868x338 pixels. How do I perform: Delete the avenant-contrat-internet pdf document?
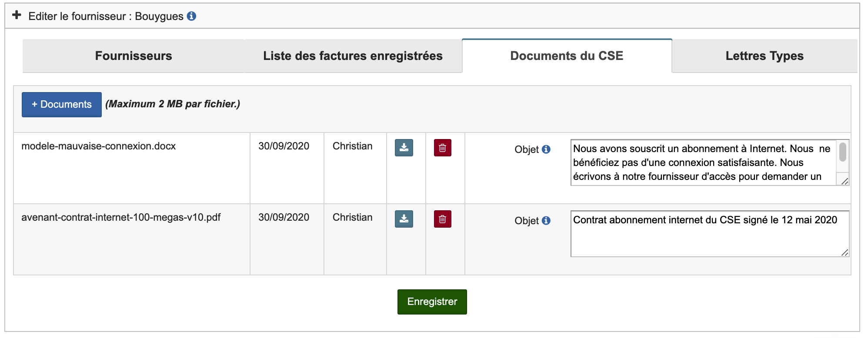[x=442, y=219]
